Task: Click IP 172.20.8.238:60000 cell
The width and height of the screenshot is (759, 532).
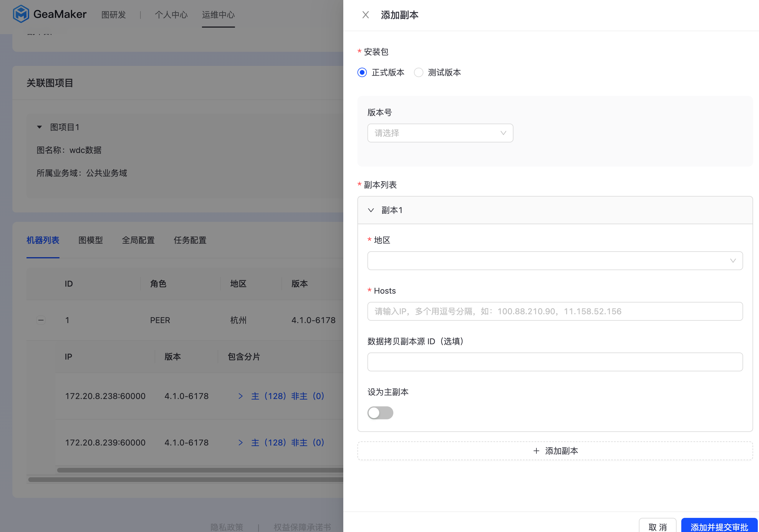Action: [x=105, y=396]
